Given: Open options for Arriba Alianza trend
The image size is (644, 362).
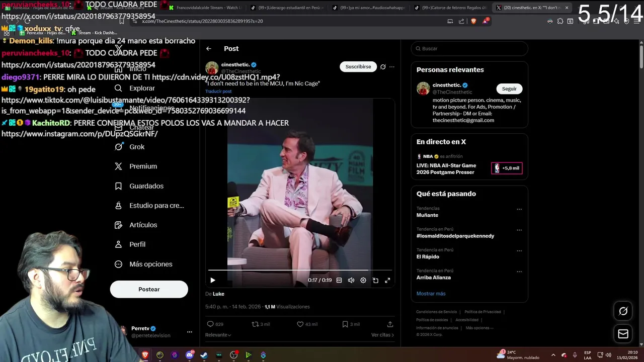Looking at the screenshot, I should pos(519,271).
